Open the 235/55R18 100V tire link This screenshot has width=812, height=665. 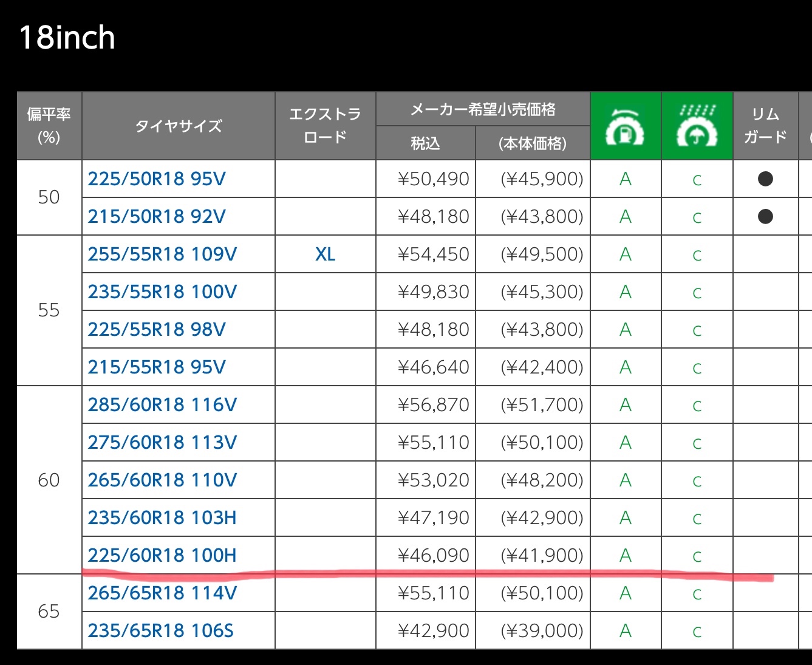162,292
